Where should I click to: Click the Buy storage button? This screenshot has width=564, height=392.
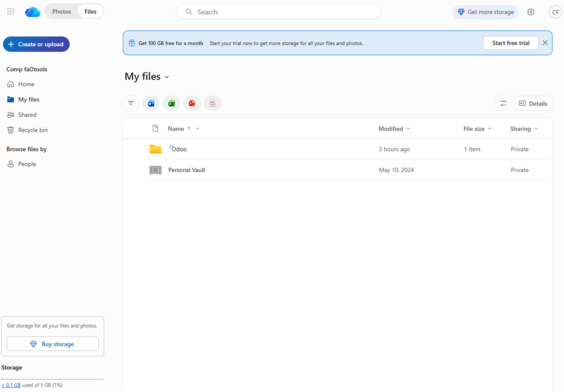tap(52, 344)
